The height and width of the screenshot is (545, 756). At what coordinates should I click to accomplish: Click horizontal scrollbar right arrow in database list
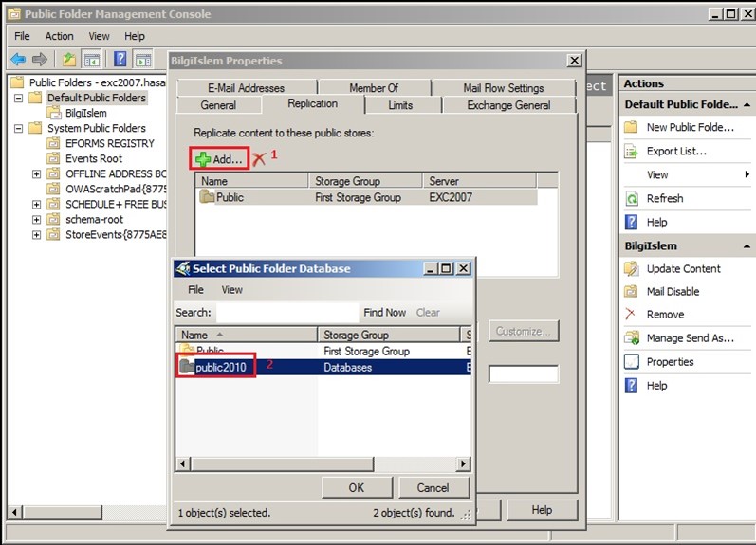pyautogui.click(x=464, y=463)
